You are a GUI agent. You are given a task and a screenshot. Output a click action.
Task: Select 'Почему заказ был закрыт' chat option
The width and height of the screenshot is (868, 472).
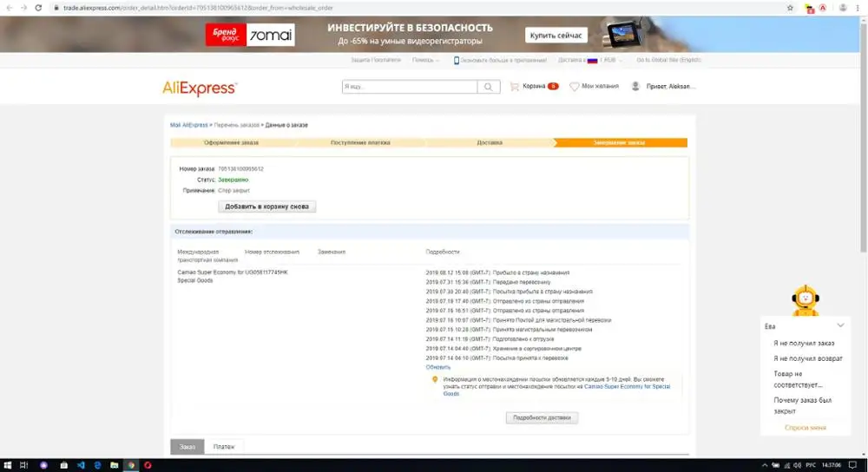click(x=802, y=405)
